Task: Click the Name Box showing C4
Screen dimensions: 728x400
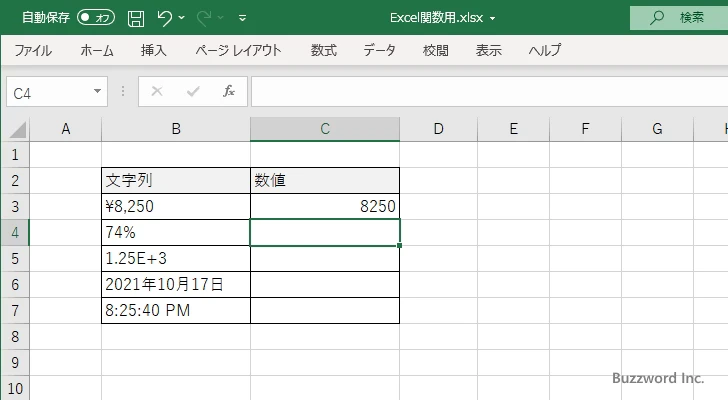Action: coord(48,92)
